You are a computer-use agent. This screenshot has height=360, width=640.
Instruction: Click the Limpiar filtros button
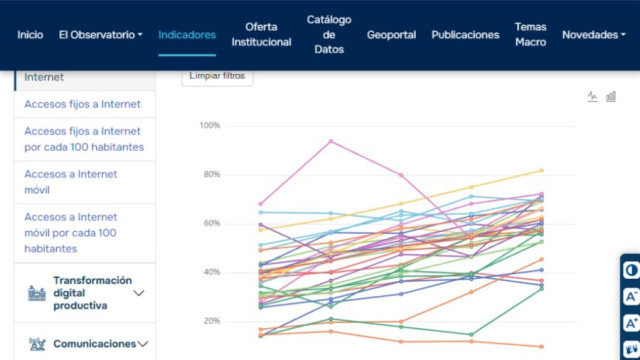217,76
